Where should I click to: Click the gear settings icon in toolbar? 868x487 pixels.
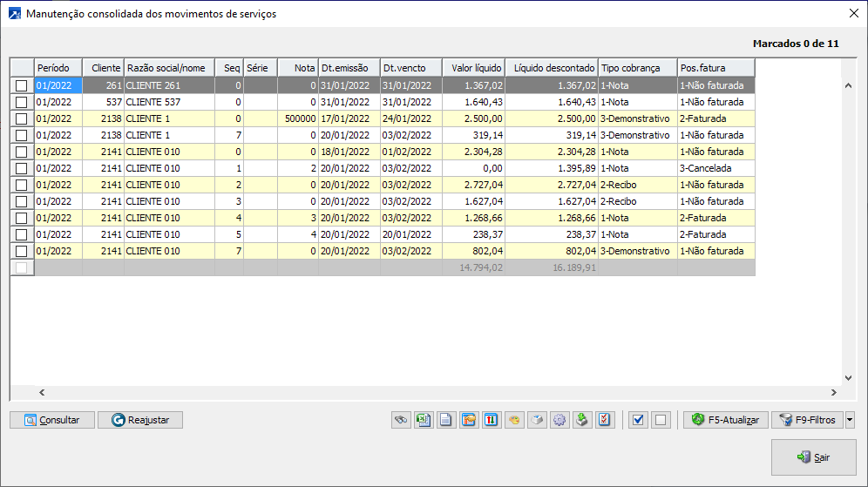(559, 420)
